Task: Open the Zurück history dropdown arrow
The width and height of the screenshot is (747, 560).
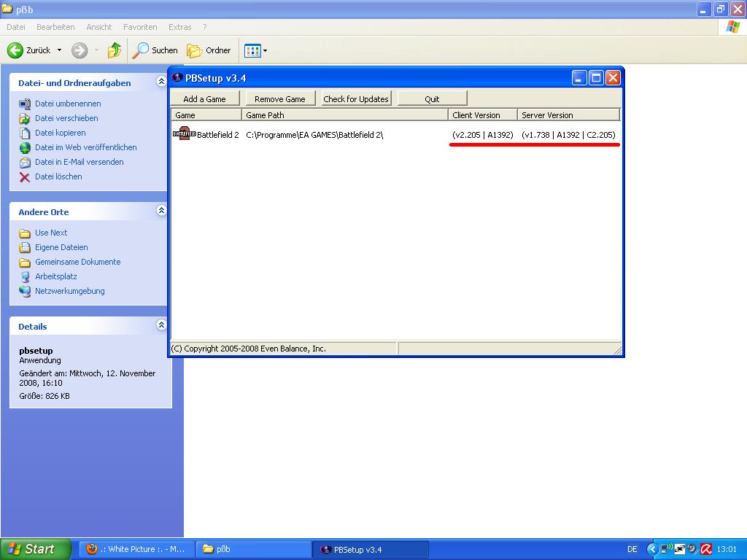Action: click(x=60, y=50)
